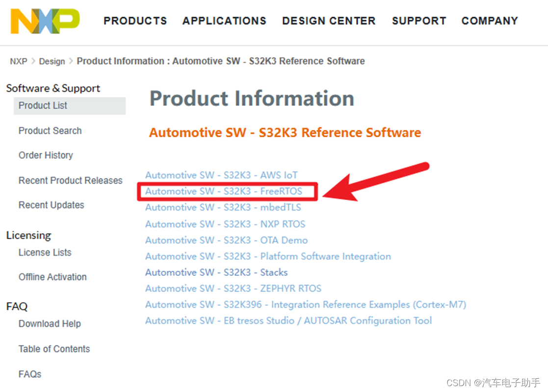Open the APPLICATIONS menu

(224, 21)
